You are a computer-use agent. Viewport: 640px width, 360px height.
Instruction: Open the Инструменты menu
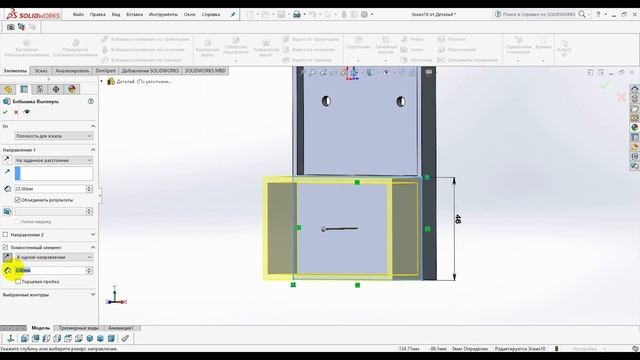point(163,14)
